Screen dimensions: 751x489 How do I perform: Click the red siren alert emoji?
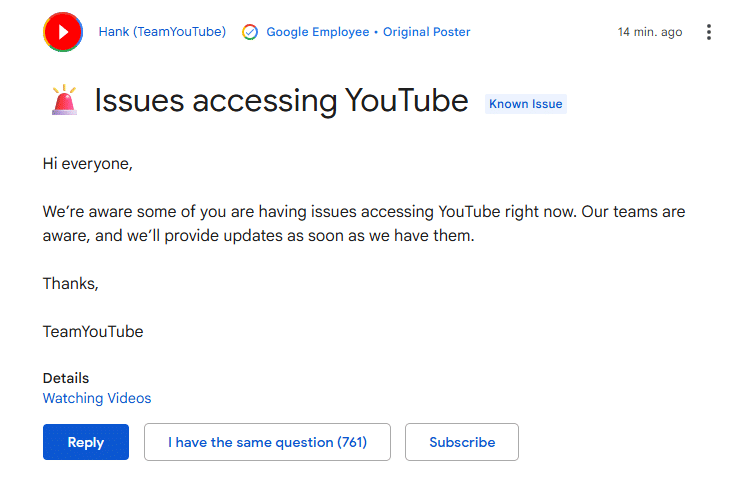(64, 100)
